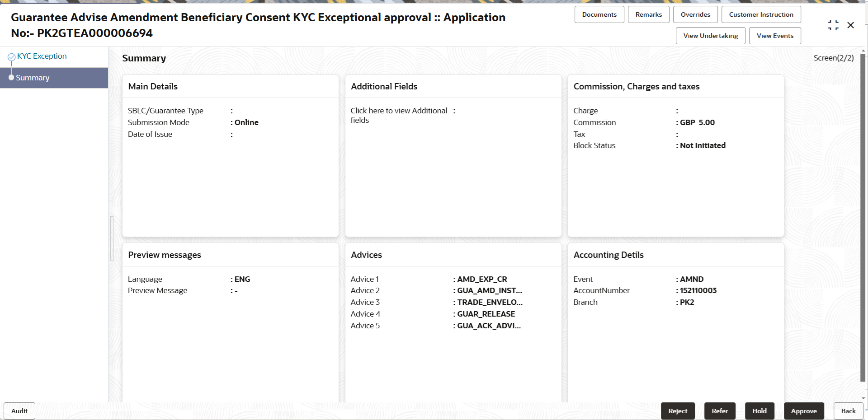The image size is (868, 420).
Task: Open the Audit trail
Action: [x=19, y=411]
